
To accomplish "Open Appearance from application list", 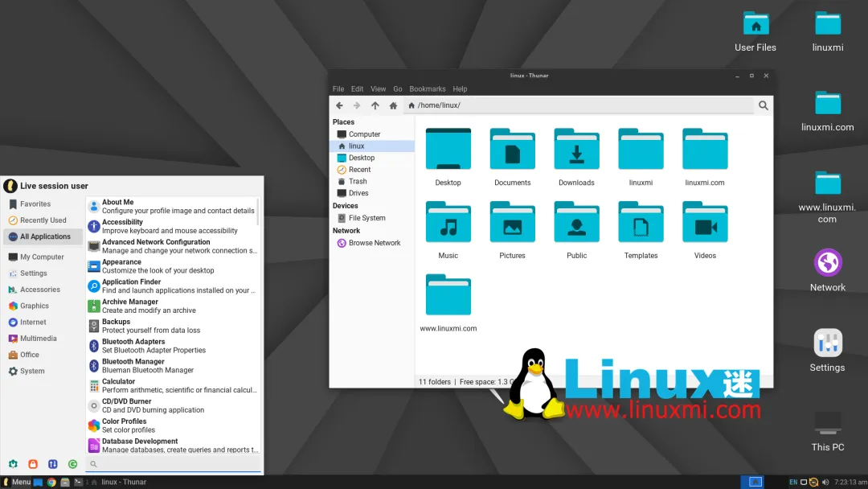I will tap(173, 266).
